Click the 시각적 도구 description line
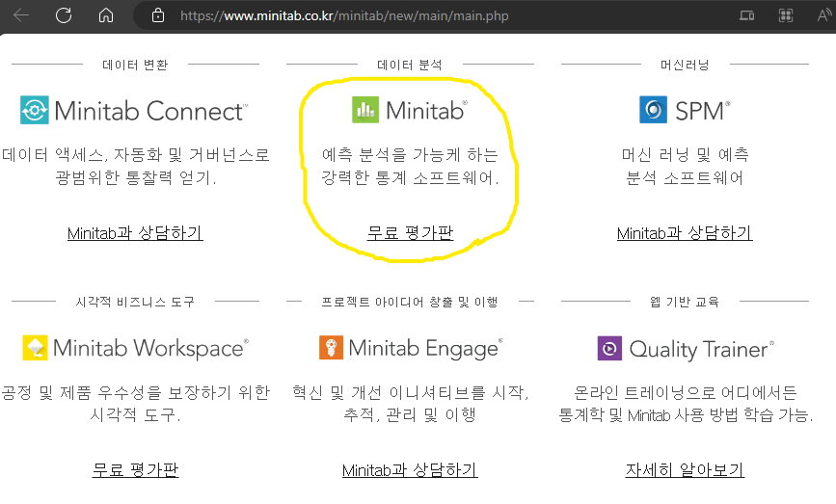This screenshot has height=504, width=836. tap(135, 414)
